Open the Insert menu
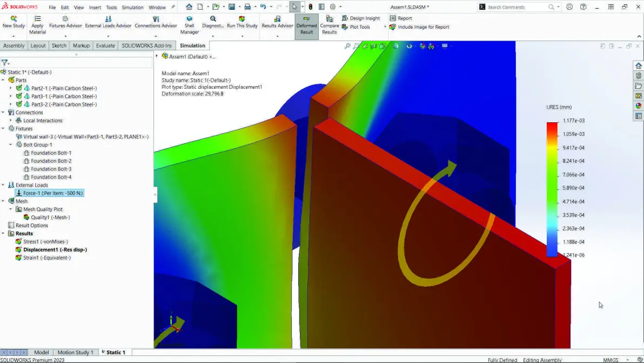The image size is (644, 363). pyautogui.click(x=95, y=8)
